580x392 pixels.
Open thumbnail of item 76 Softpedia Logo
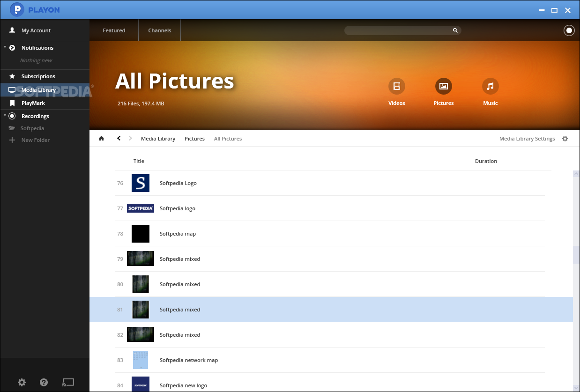141,183
